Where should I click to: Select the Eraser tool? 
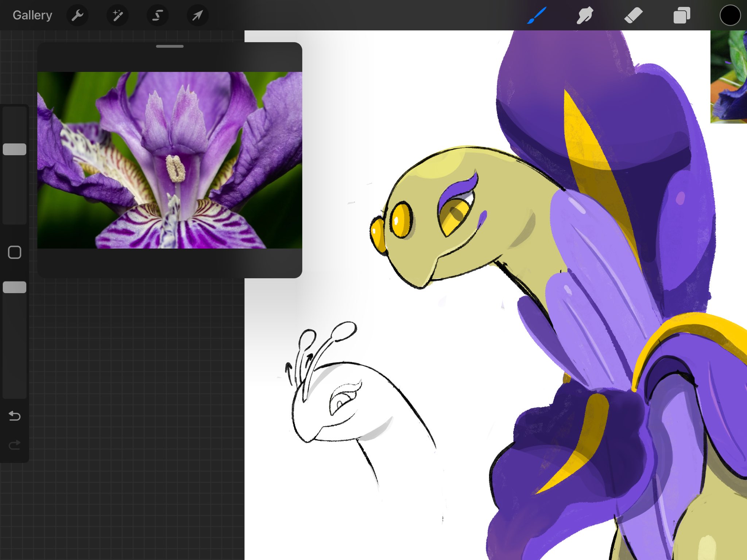tap(633, 15)
